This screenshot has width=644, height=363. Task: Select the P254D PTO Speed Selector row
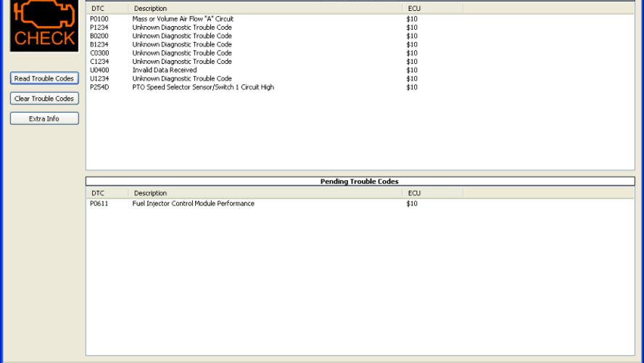pos(202,87)
